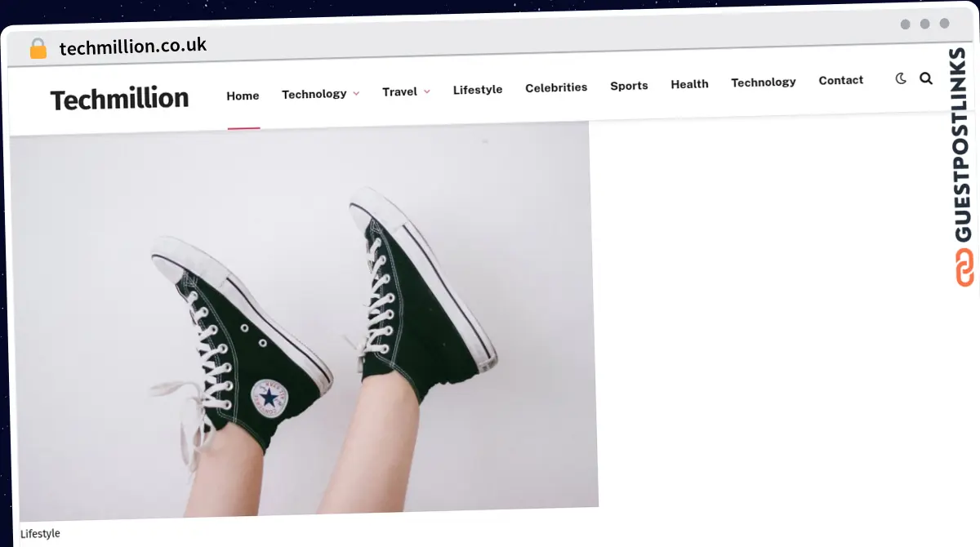
Task: Click the Techmillion site logo
Action: point(119,99)
